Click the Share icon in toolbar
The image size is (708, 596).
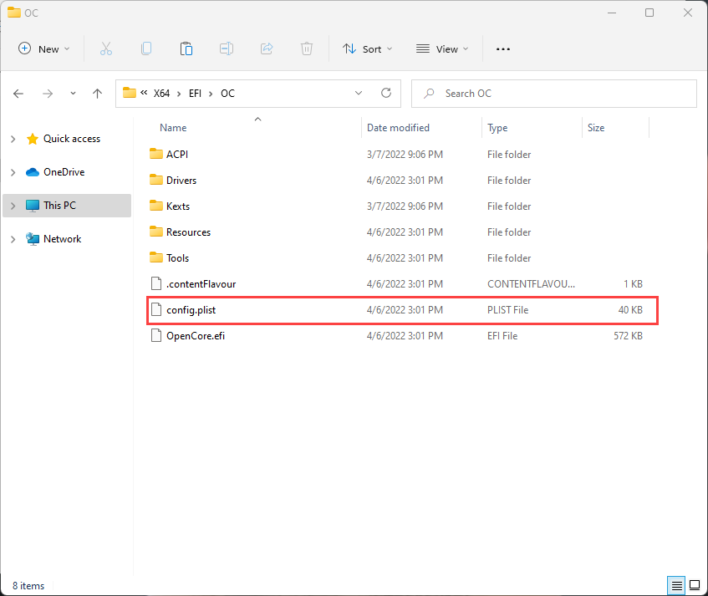[x=267, y=48]
